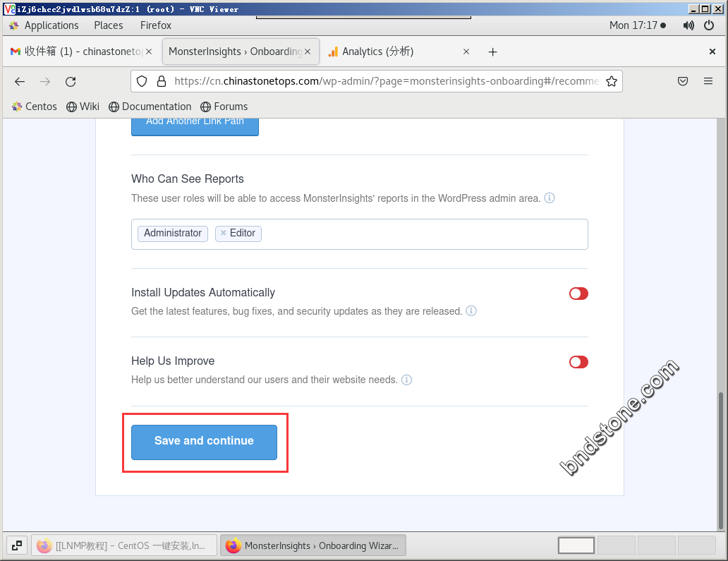Click the info icon beside Help Us Improve description
Image resolution: width=728 pixels, height=561 pixels.
406,380
